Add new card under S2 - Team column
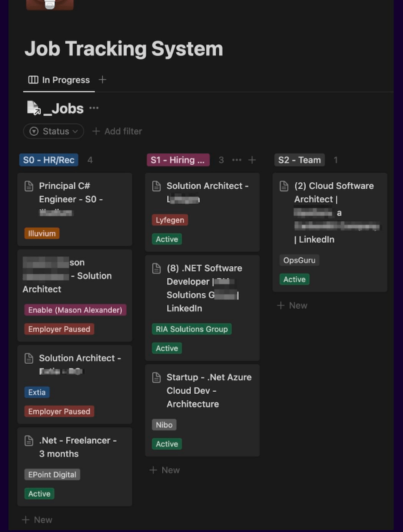Screen dimensions: 403x532 pos(292,305)
